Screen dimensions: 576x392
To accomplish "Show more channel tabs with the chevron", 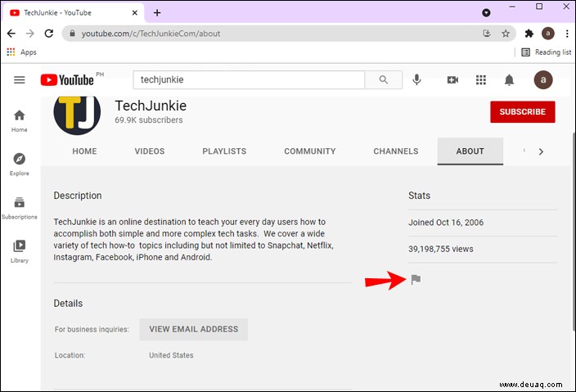I will [x=541, y=151].
